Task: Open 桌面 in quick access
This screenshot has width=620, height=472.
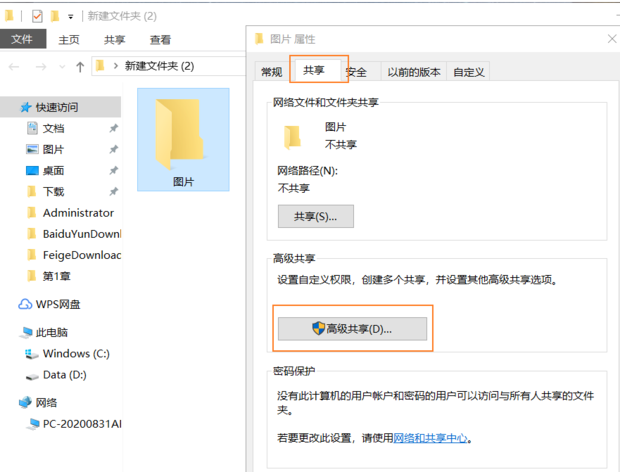Action: 53,171
